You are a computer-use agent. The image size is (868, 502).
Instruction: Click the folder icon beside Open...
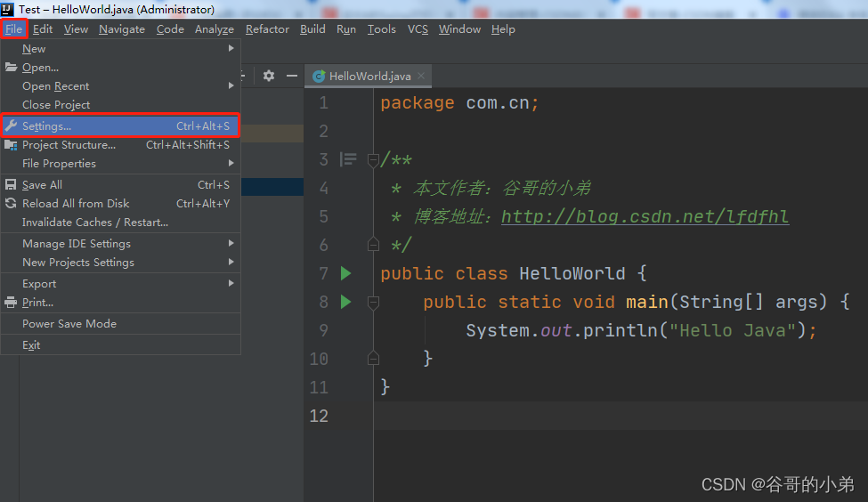tap(11, 67)
